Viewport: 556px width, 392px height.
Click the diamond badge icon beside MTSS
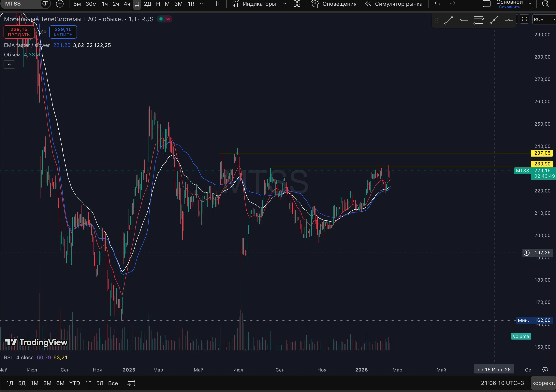[45, 4]
